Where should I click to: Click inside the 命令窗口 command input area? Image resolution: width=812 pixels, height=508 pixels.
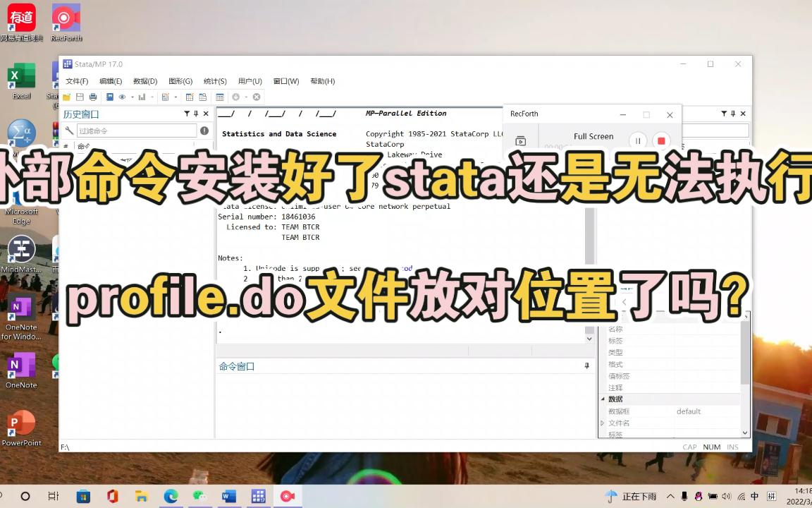405,406
